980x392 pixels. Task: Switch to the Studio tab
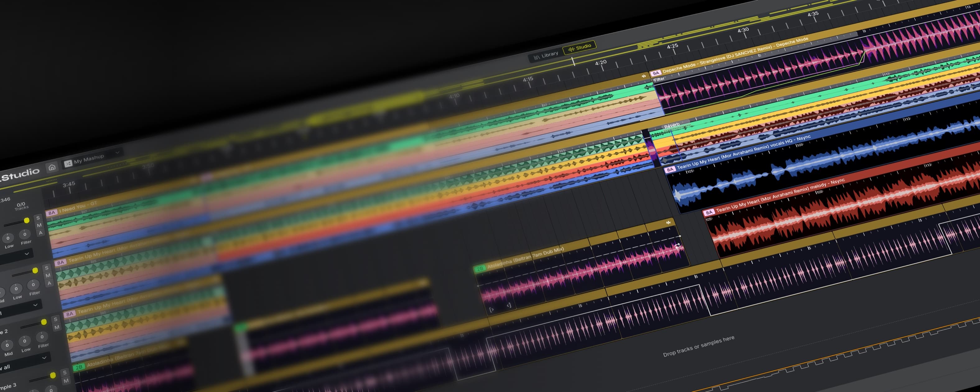[x=580, y=48]
